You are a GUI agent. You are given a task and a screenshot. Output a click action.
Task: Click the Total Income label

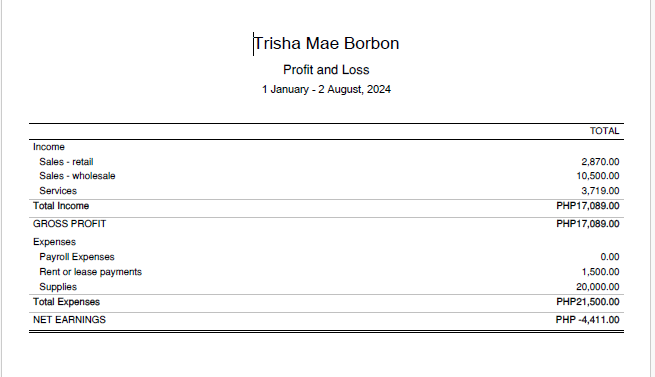tap(61, 206)
